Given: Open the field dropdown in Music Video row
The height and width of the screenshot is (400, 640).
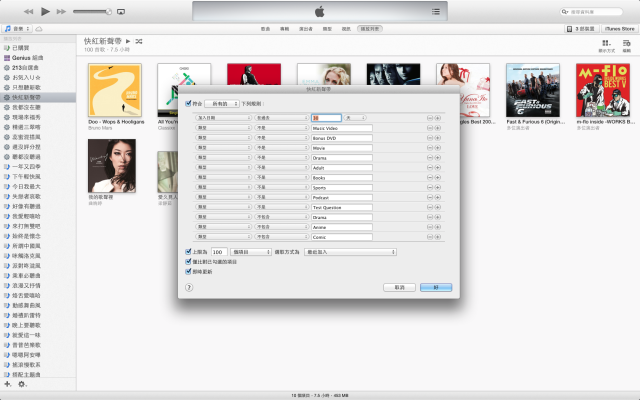Looking at the screenshot, I should point(223,128).
